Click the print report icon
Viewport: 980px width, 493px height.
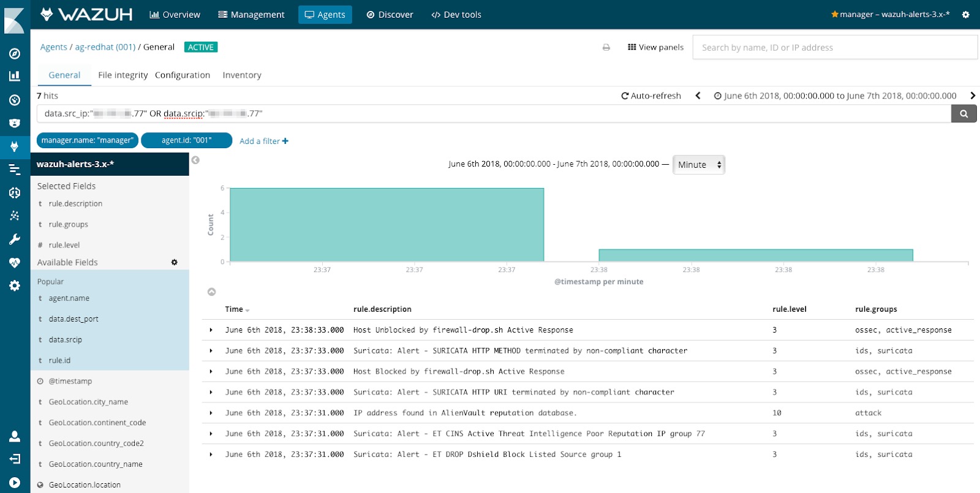tap(606, 47)
